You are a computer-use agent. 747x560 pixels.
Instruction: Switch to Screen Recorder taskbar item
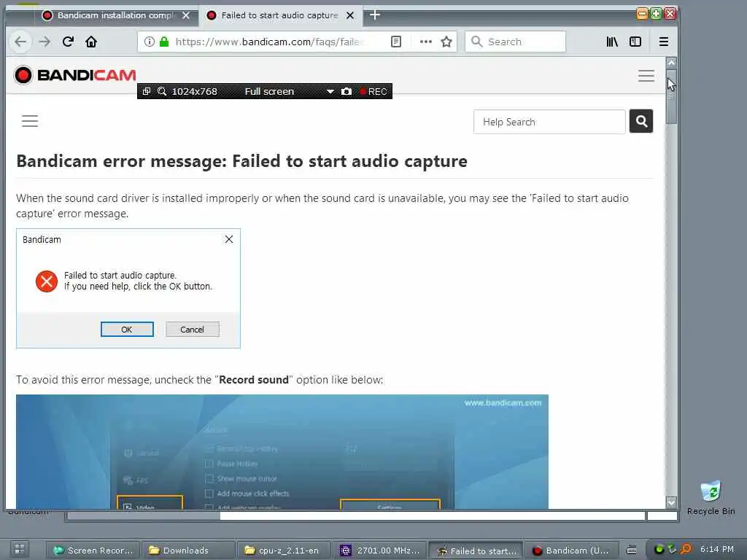[x=93, y=551]
